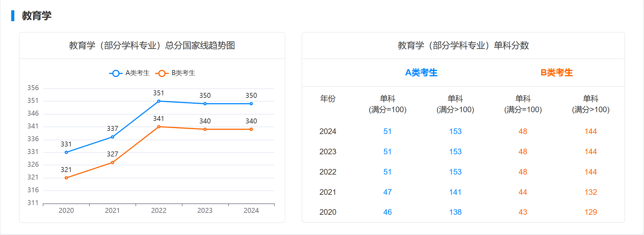Click the A类 score 47 in 2021 row

(387, 192)
